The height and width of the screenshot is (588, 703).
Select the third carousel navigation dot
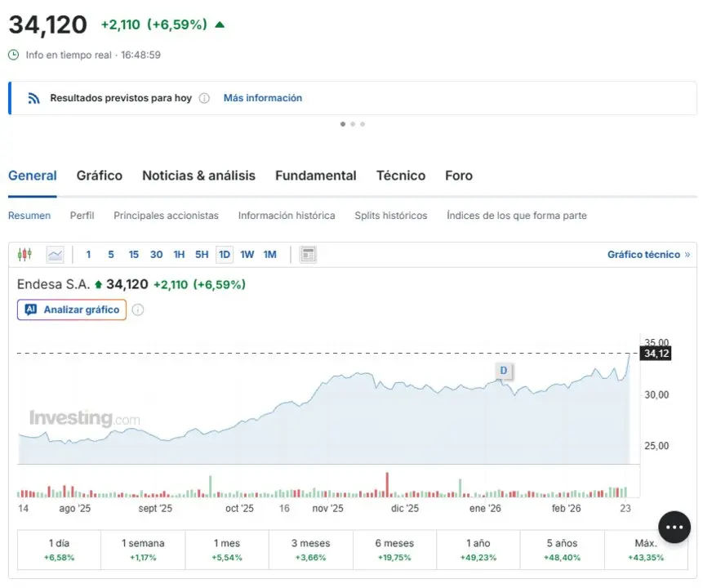pyautogui.click(x=362, y=124)
